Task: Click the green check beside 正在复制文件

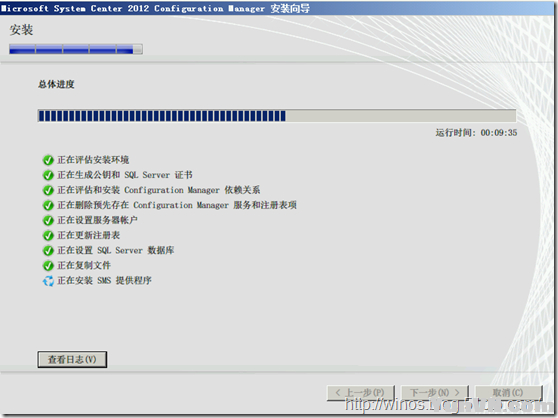Action: click(48, 266)
